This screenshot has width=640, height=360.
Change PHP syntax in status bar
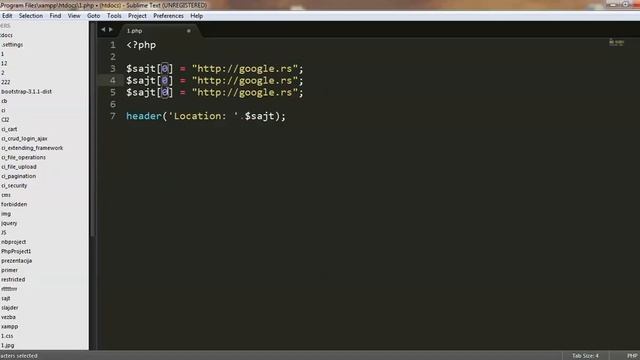tap(632, 356)
